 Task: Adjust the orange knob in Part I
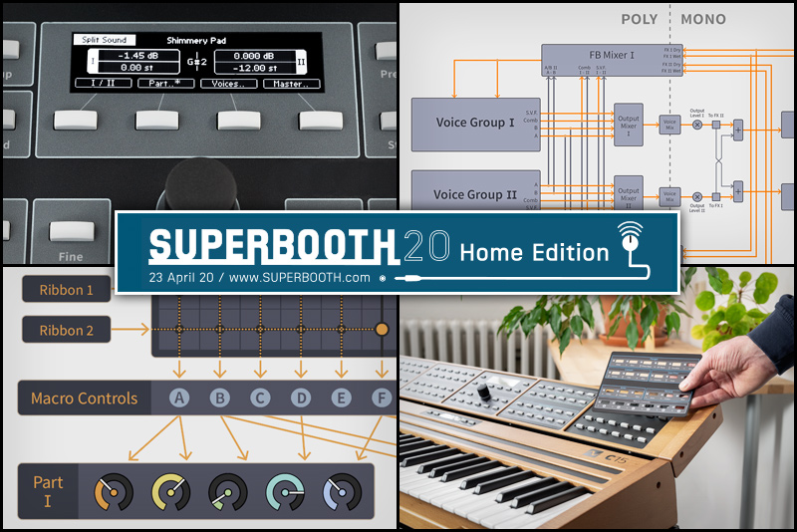pyautogui.click(x=114, y=492)
